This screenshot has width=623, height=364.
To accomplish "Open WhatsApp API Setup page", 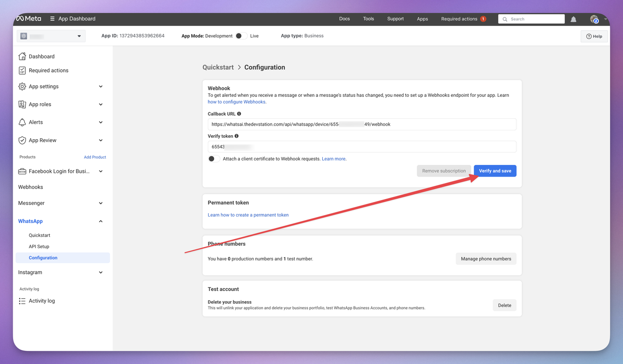I will (x=39, y=247).
